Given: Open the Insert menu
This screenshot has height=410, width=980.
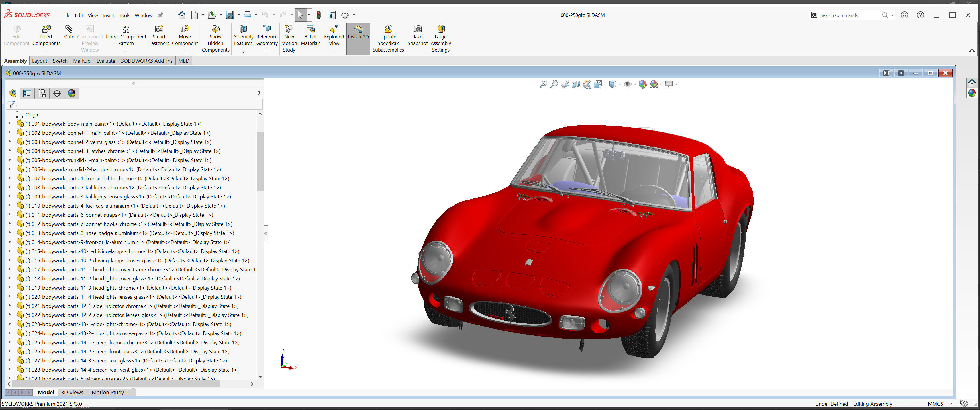Looking at the screenshot, I should (109, 15).
